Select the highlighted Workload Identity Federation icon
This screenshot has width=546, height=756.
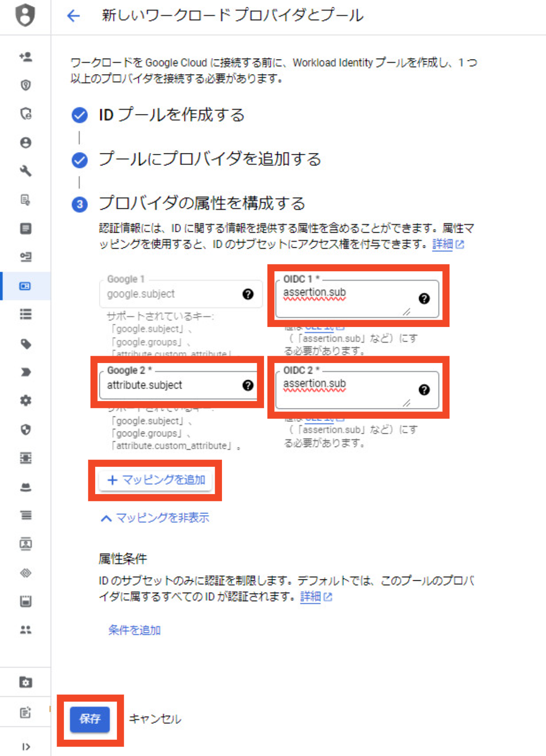[26, 286]
